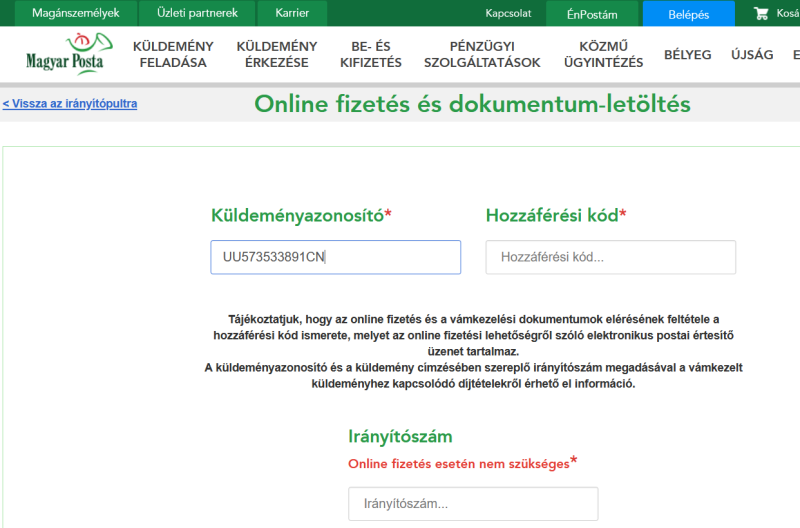Open Pénzügyi szolgáltatások menu
The width and height of the screenshot is (800, 528).
pyautogui.click(x=482, y=55)
